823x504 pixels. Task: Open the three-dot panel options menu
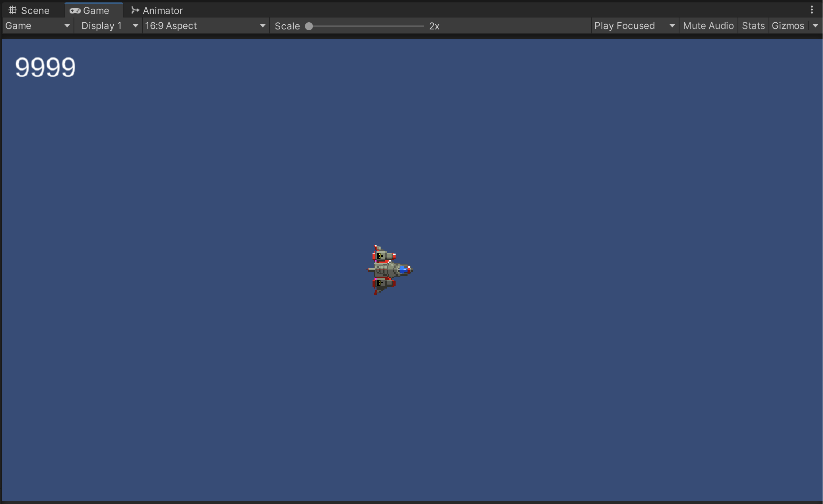pos(812,10)
